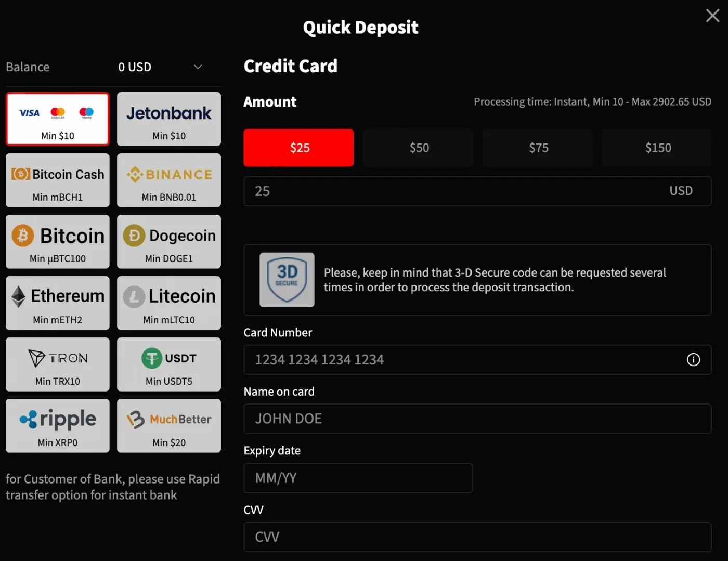Choose Dogecoin payment tile
Screen dimensions: 728x561
(x=169, y=242)
